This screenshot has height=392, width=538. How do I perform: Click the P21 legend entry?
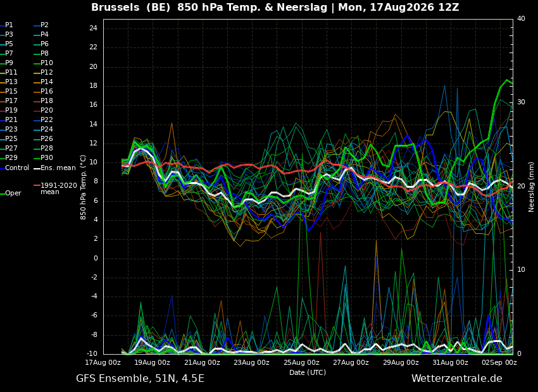(9, 119)
